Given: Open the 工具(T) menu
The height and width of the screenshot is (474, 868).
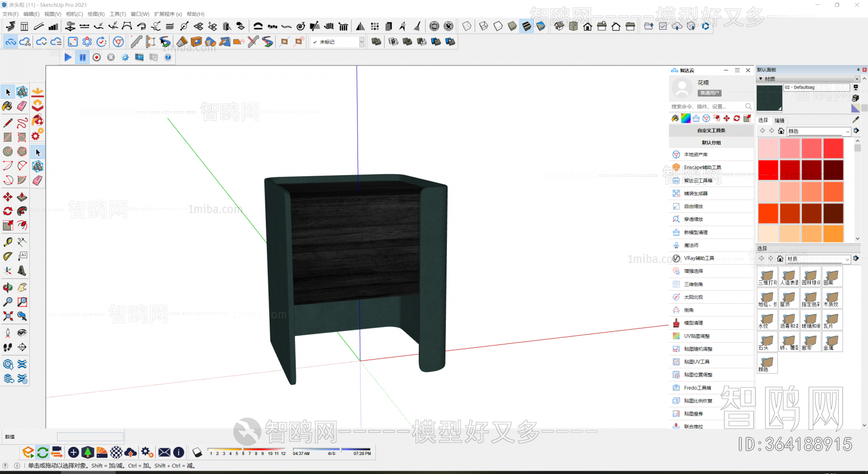Looking at the screenshot, I should pos(118,14).
